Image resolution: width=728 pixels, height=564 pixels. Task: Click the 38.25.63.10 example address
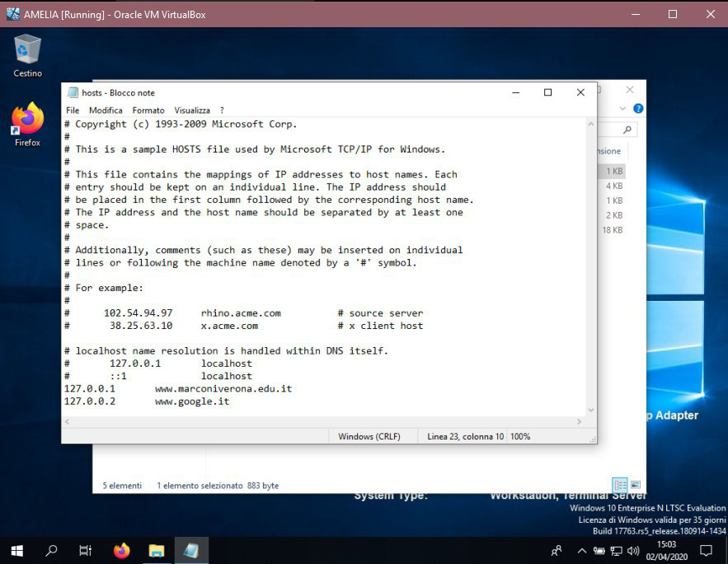[141, 326]
